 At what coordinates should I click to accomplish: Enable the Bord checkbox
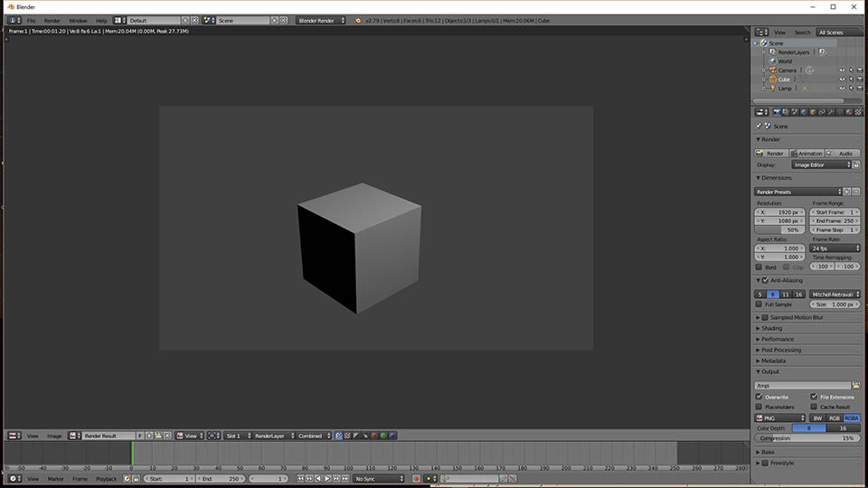pos(759,267)
